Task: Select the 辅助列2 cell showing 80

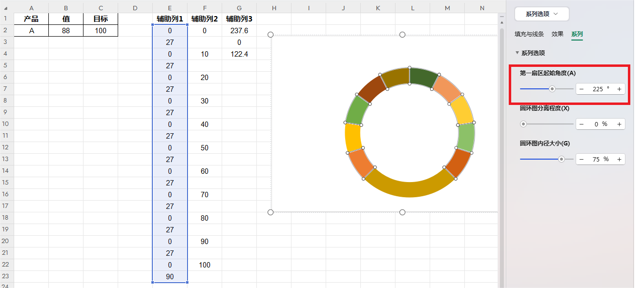Action: [205, 218]
